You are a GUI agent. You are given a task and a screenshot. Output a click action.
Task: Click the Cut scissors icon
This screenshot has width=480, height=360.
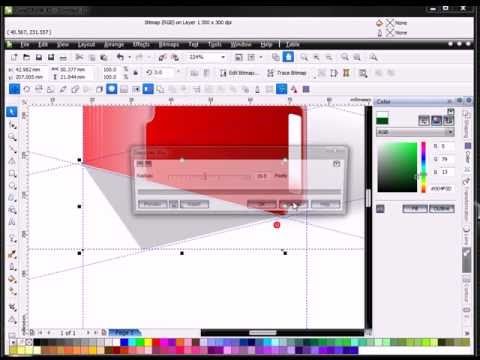pyautogui.click(x=79, y=57)
